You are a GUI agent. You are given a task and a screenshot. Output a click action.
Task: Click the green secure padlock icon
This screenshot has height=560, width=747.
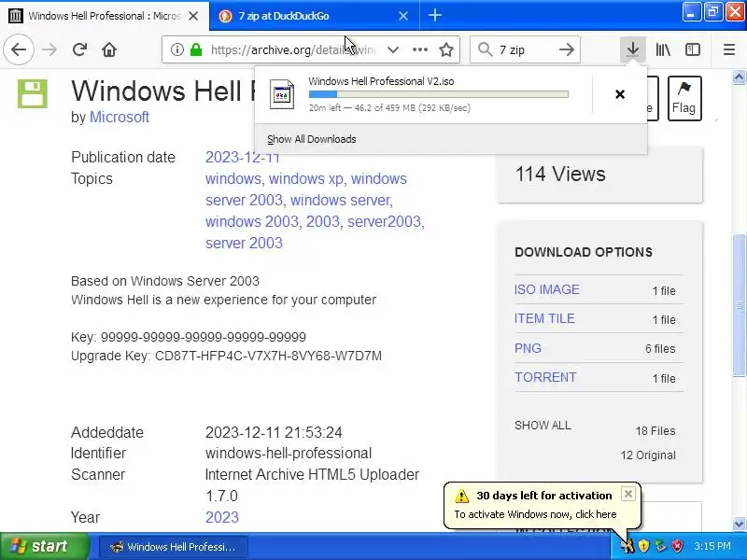[x=196, y=49]
